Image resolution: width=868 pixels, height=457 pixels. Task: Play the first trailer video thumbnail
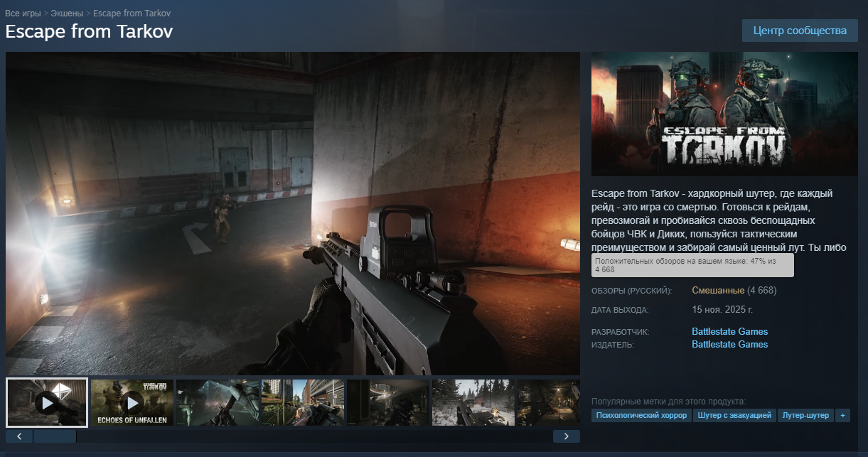point(47,402)
